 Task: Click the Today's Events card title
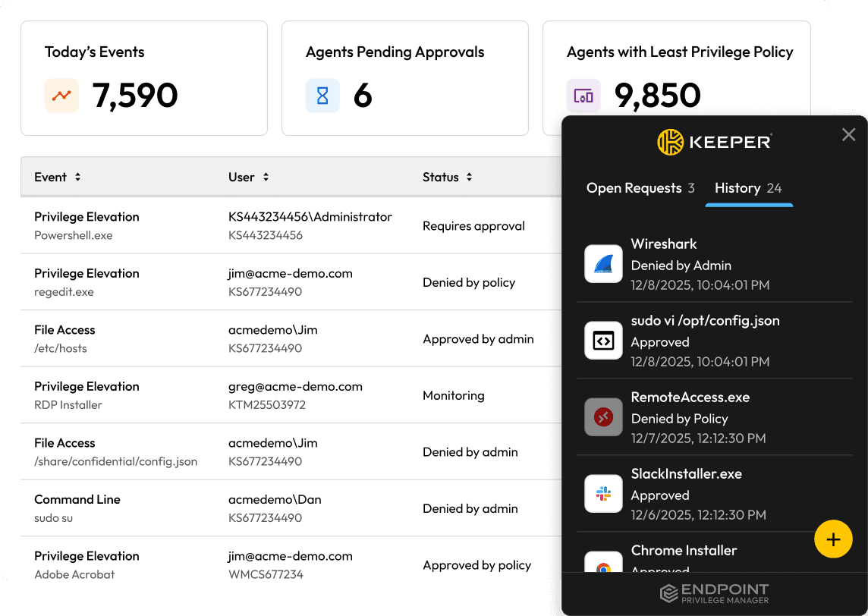pyautogui.click(x=94, y=52)
